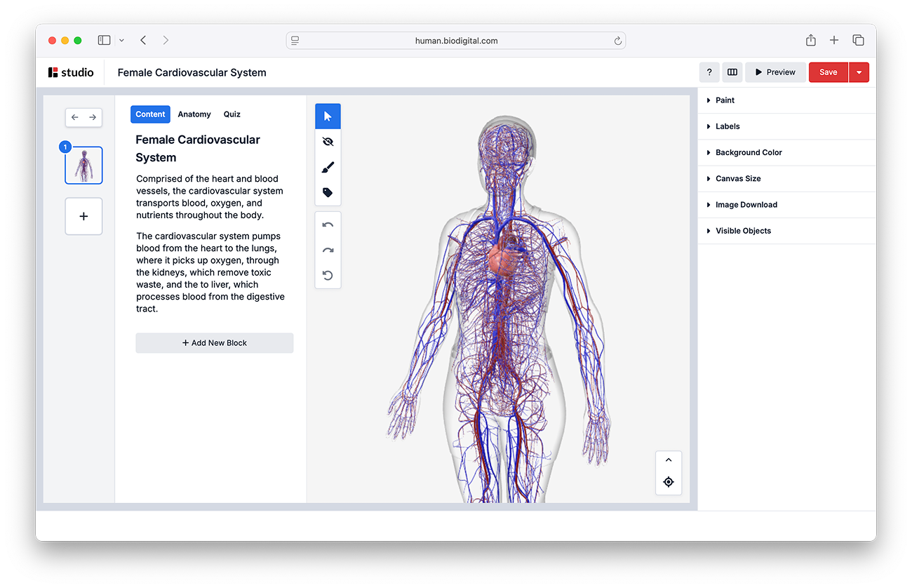Click the undo arrow icon
This screenshot has height=588, width=912.
click(x=328, y=225)
